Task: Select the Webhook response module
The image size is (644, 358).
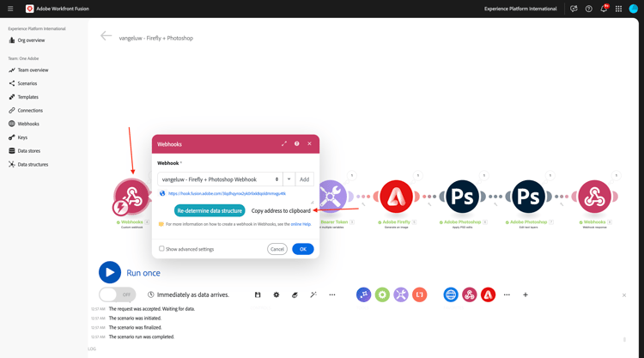Action: click(594, 197)
